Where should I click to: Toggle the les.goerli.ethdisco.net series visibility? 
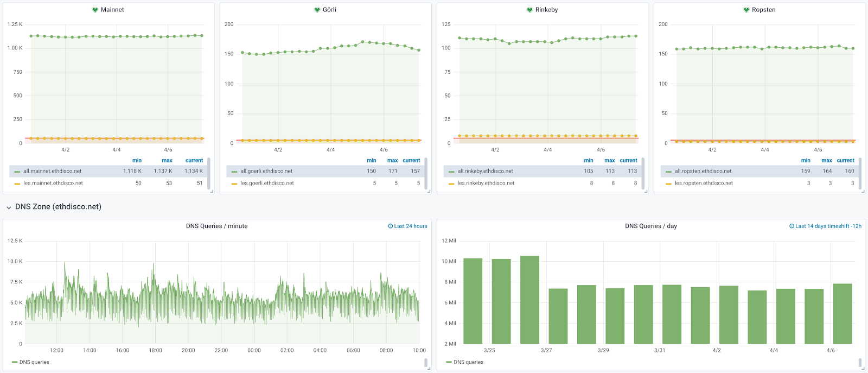[267, 184]
